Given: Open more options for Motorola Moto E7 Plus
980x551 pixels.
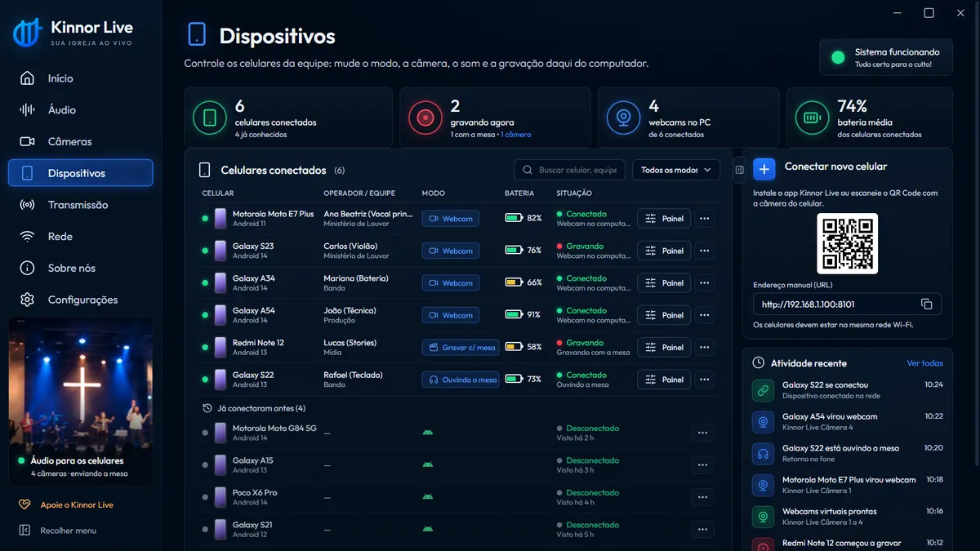Looking at the screenshot, I should pos(702,219).
